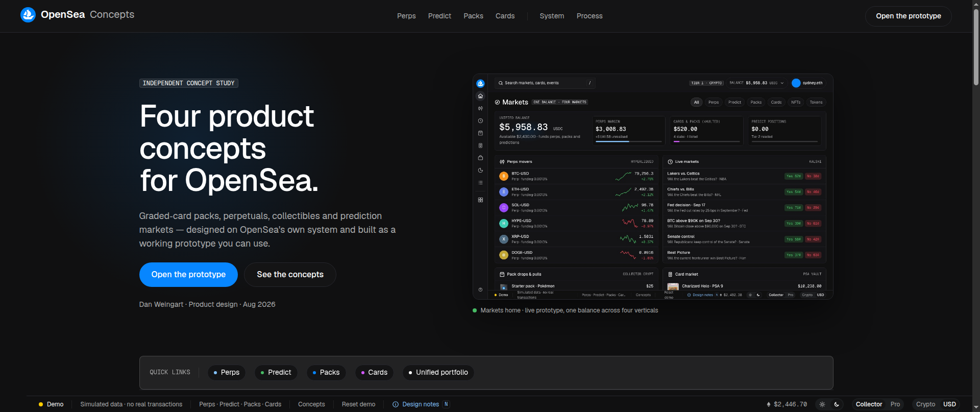Select USD currency in the footer bar
This screenshot has width=980, height=412.
pyautogui.click(x=949, y=404)
